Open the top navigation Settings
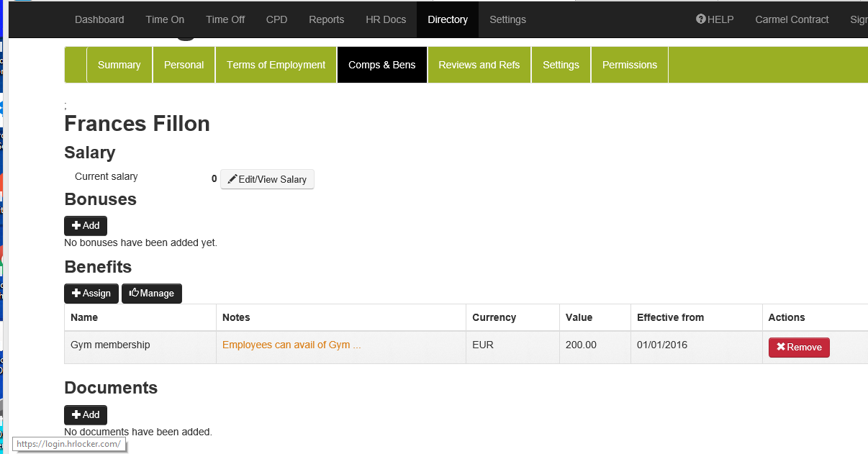Viewport: 868px width, 454px height. point(507,19)
